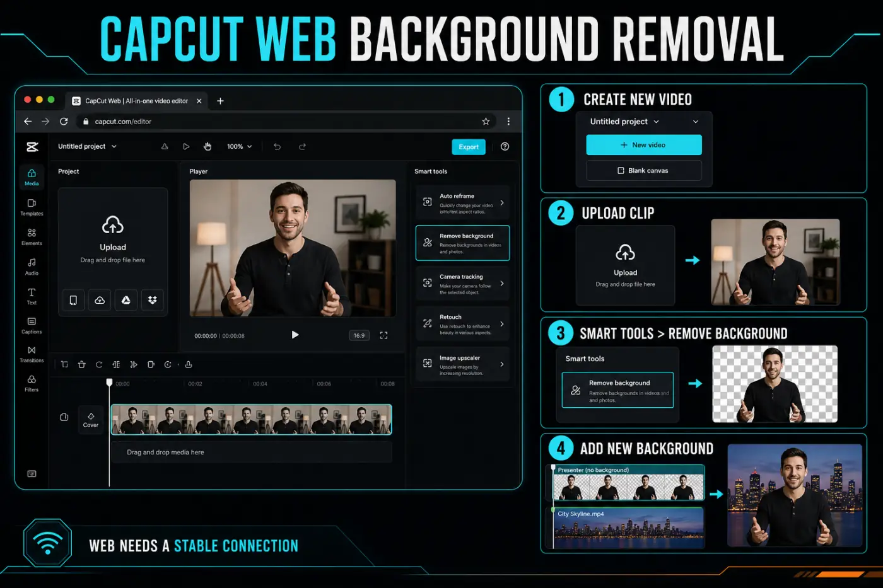Toggle the track lock icon beside Cover

pyautogui.click(x=64, y=417)
